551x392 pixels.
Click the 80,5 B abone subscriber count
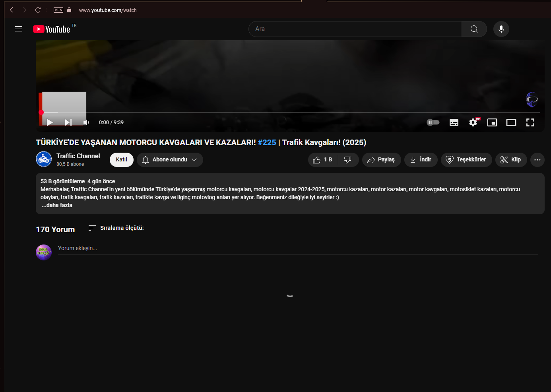(70, 164)
